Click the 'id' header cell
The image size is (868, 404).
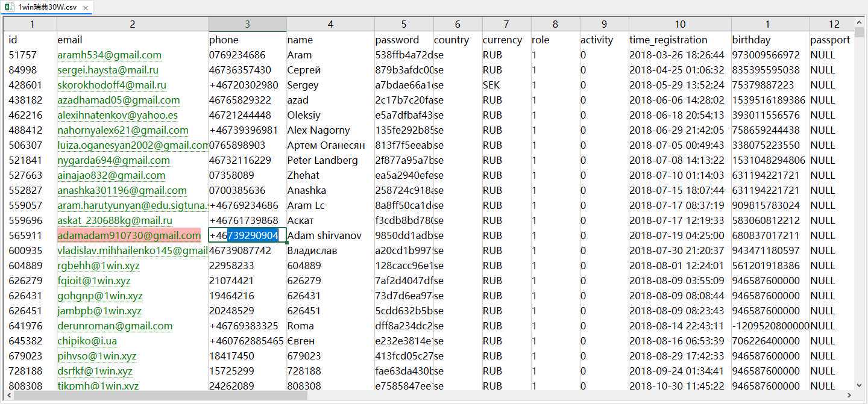point(31,40)
